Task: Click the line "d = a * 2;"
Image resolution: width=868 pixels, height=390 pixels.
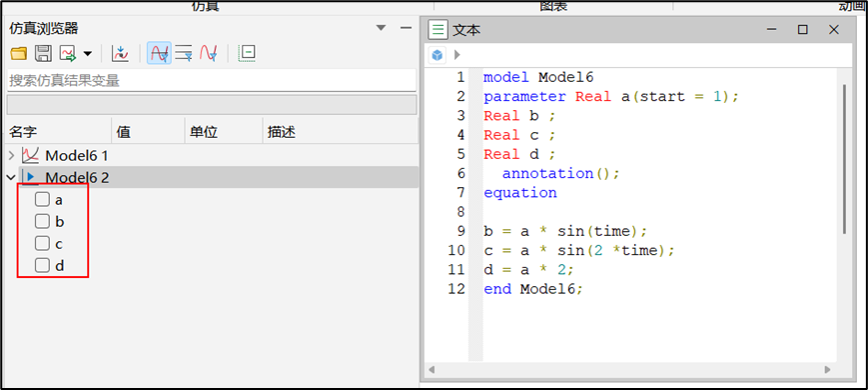Action: [528, 270]
